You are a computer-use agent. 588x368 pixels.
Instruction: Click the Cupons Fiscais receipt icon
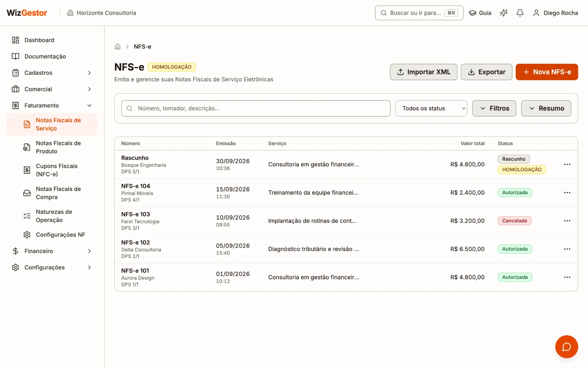coord(27,170)
